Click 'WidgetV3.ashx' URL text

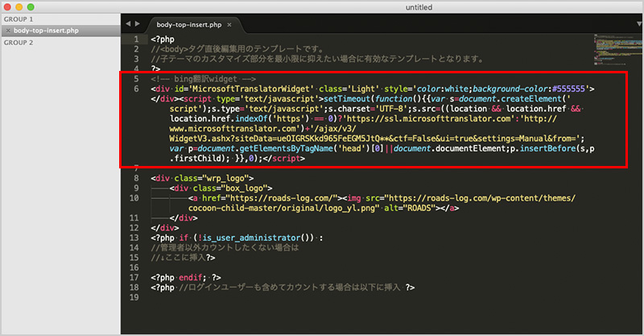click(200, 139)
